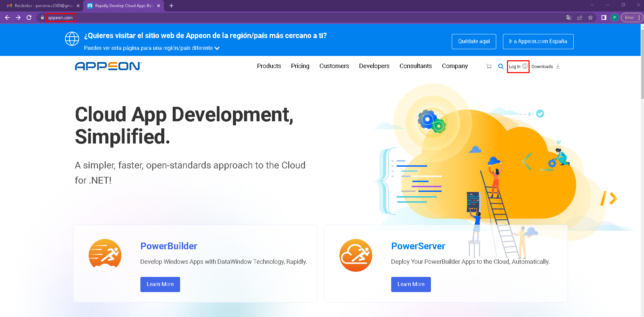Open the tab search dropdown arrow

592,5
